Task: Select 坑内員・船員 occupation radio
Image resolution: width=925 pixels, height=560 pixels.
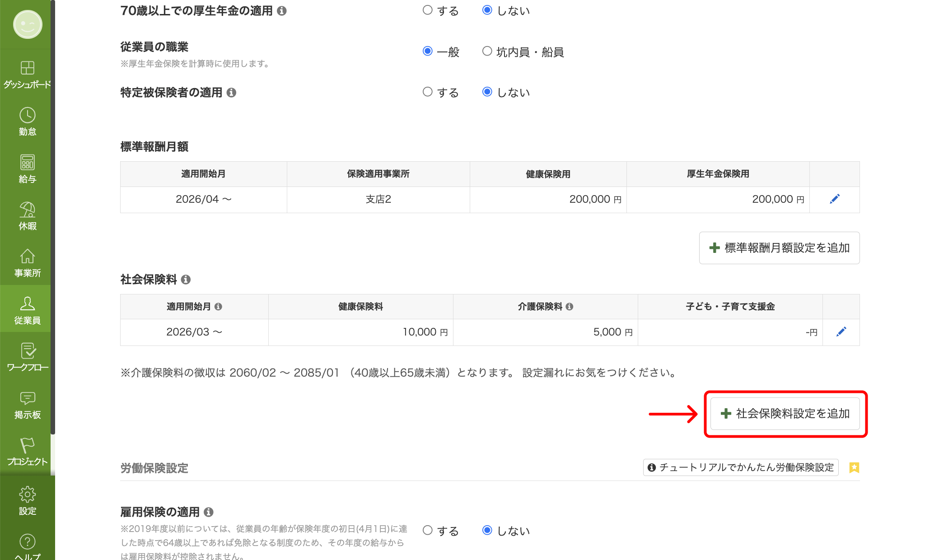Action: coord(487,51)
